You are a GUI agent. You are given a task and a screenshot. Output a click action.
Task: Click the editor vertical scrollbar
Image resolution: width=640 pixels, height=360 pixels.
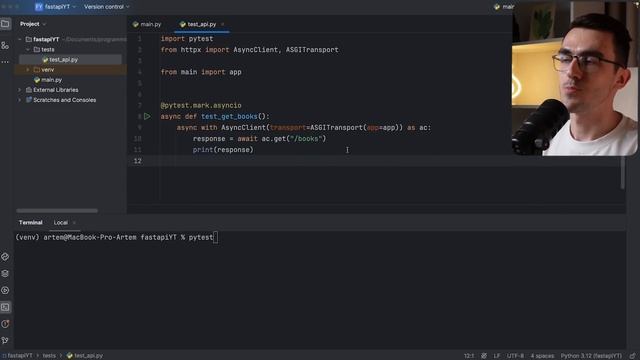coord(622,173)
